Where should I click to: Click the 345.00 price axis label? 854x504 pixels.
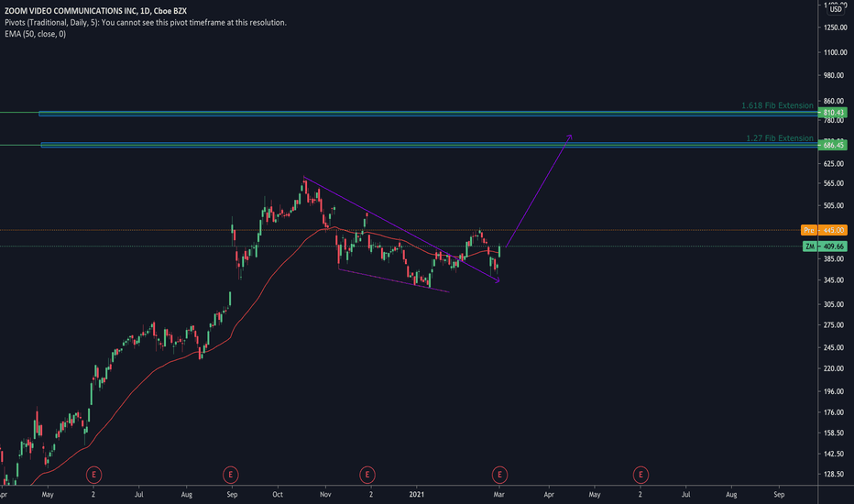tap(836, 280)
